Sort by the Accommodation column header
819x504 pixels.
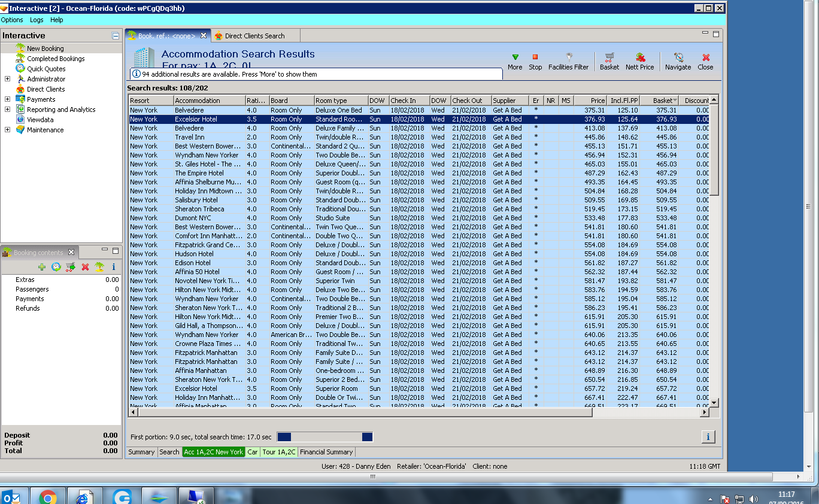click(210, 101)
